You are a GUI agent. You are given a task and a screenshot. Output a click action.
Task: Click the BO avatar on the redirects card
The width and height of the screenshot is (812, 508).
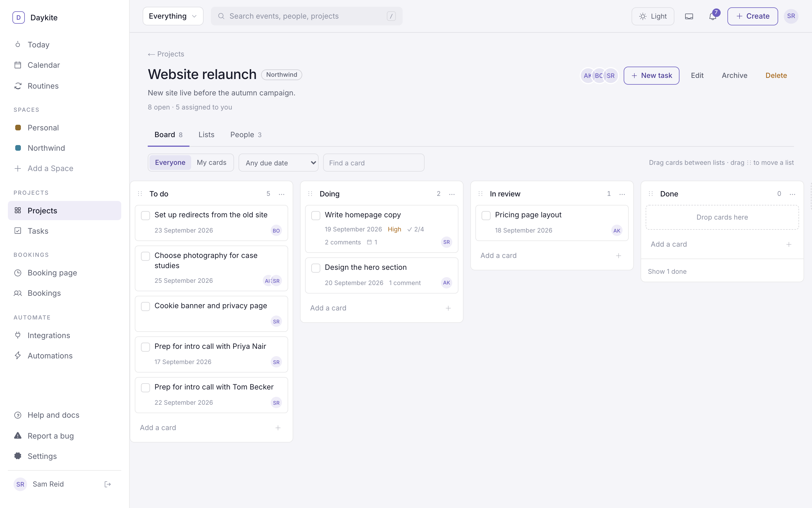(x=276, y=231)
